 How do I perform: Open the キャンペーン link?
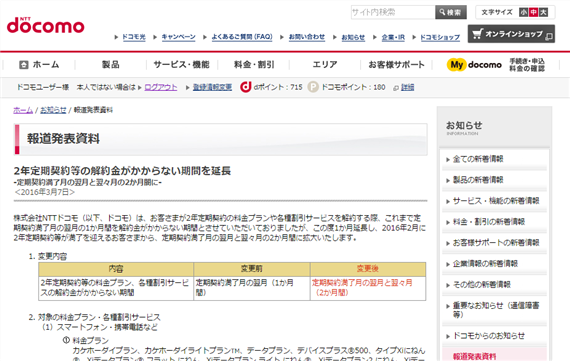(178, 37)
